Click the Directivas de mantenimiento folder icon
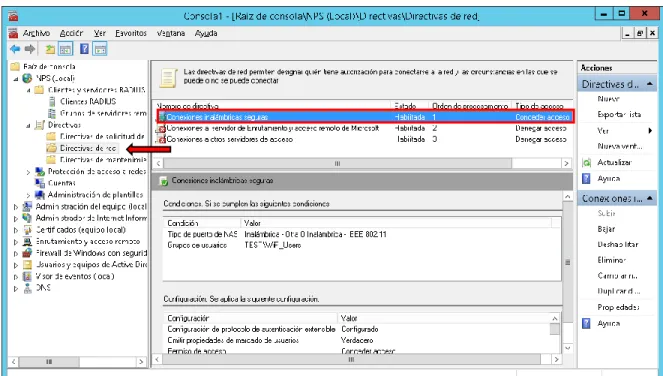Screen dimensions: 663x376 [x=51, y=159]
